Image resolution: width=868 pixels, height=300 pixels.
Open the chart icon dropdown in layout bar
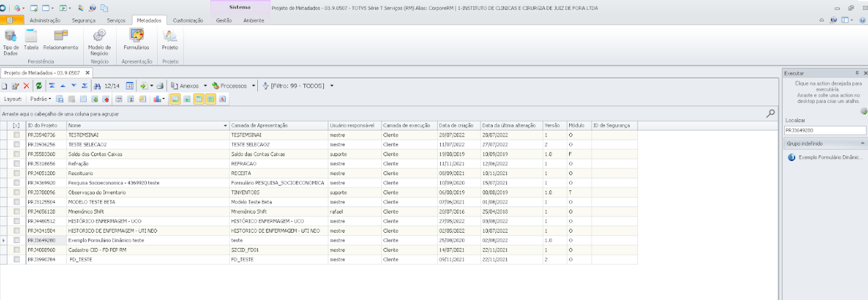click(x=164, y=99)
